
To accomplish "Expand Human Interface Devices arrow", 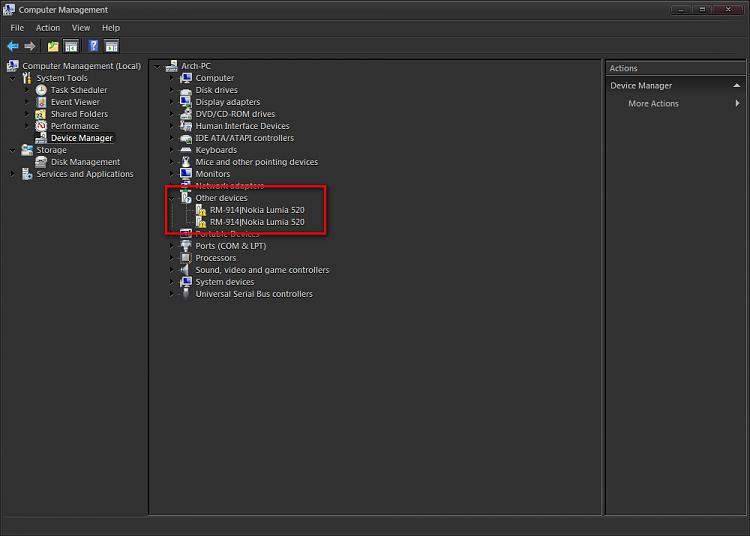I will pyautogui.click(x=171, y=126).
